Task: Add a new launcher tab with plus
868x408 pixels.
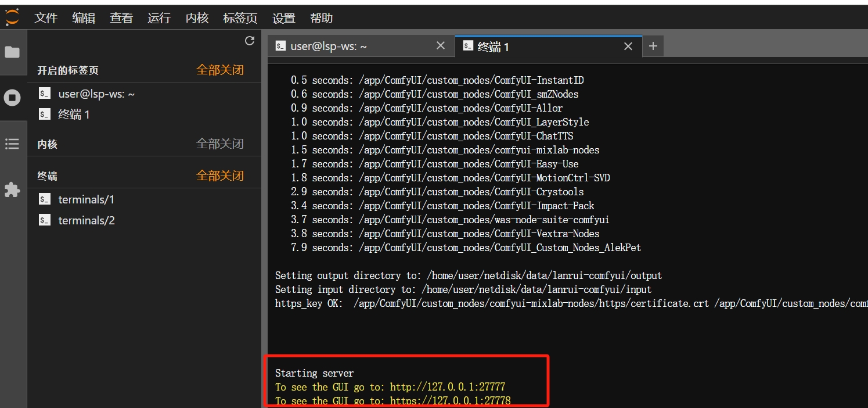Action: 653,46
